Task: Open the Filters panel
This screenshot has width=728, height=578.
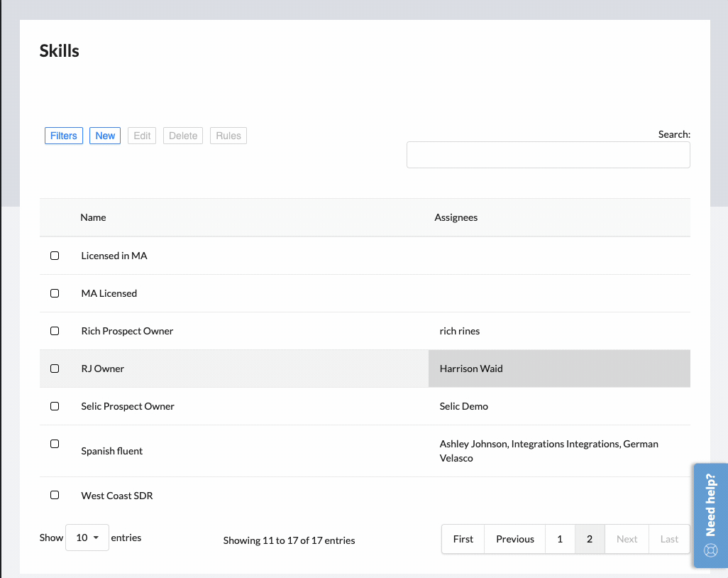Action: coord(64,136)
